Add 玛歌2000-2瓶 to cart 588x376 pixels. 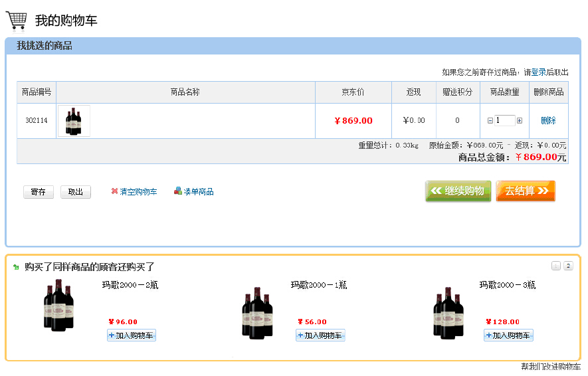tap(132, 335)
